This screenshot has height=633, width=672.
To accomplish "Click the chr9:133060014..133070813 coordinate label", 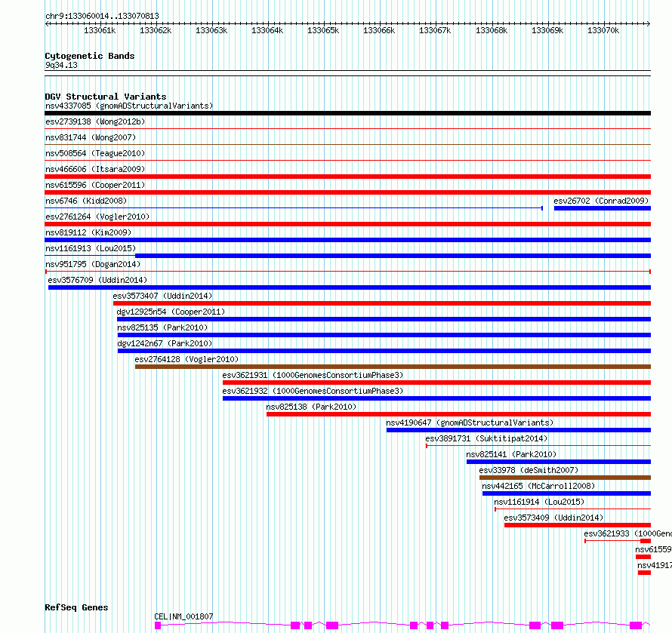I will [x=102, y=17].
